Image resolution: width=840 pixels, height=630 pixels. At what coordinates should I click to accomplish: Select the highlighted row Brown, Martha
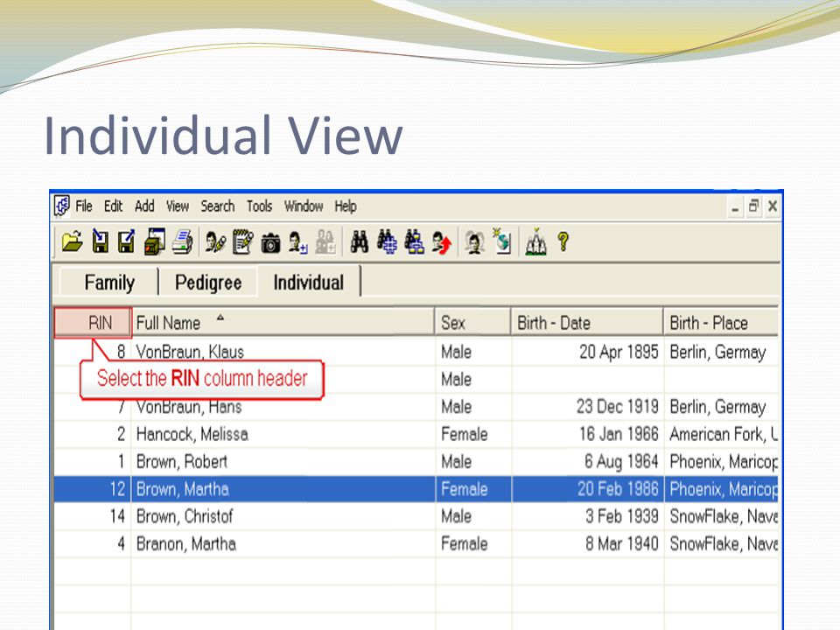pos(416,488)
